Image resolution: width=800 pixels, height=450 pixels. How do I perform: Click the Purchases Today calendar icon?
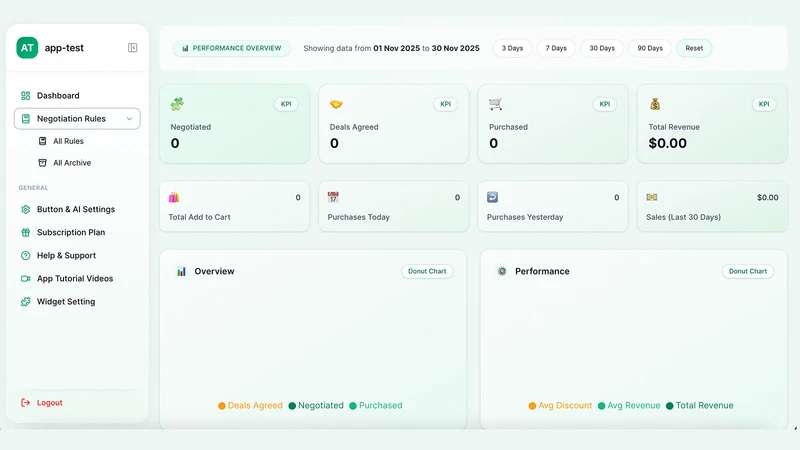[333, 197]
